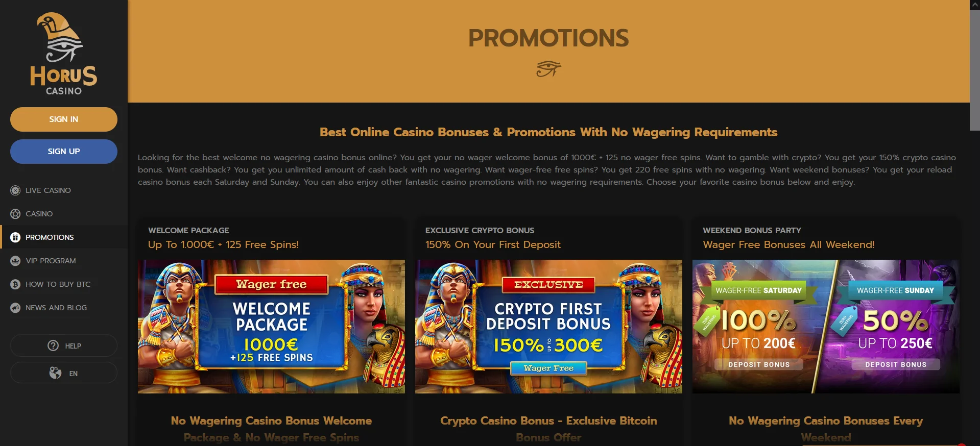
Task: Click the Live Casino roulette icon
Action: (x=15, y=190)
